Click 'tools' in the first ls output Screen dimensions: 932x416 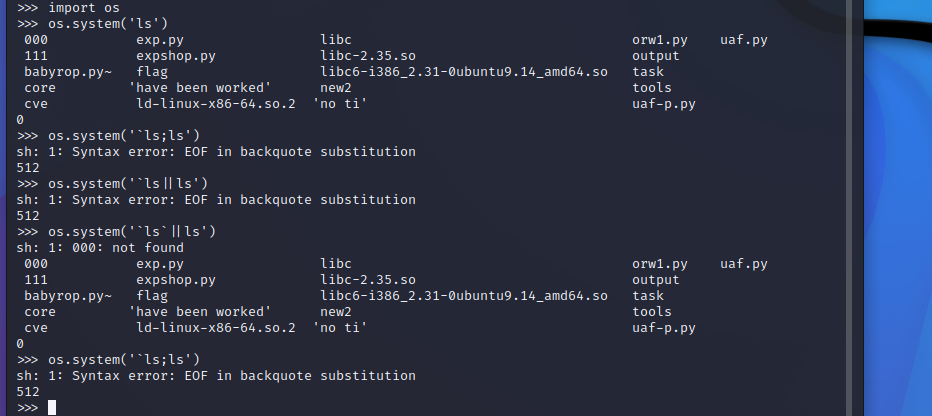click(x=652, y=88)
